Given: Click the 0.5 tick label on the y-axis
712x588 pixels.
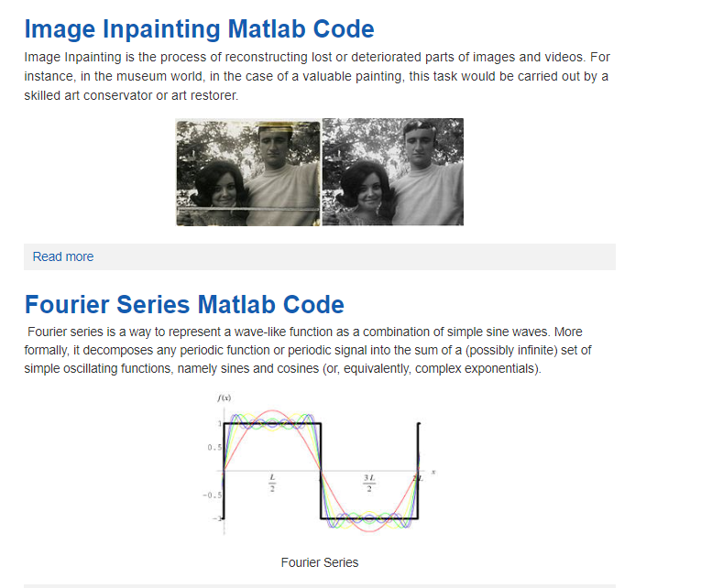Looking at the screenshot, I should click(x=214, y=447).
